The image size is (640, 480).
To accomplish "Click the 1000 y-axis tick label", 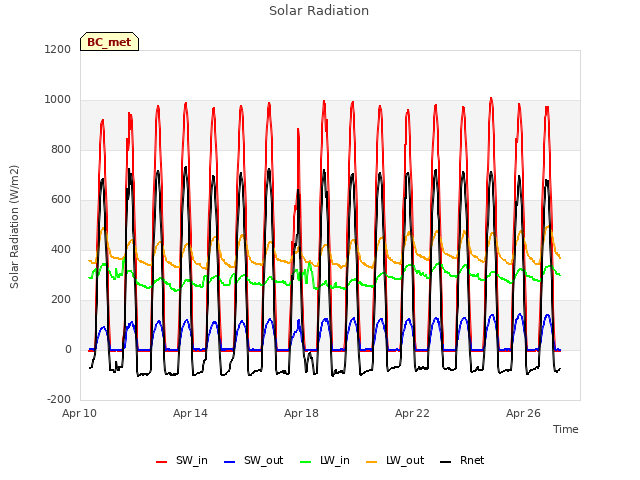I will click(58, 100).
